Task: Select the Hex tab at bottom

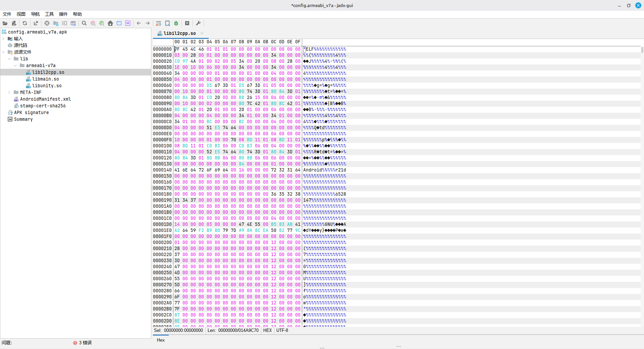Action: (x=161, y=340)
